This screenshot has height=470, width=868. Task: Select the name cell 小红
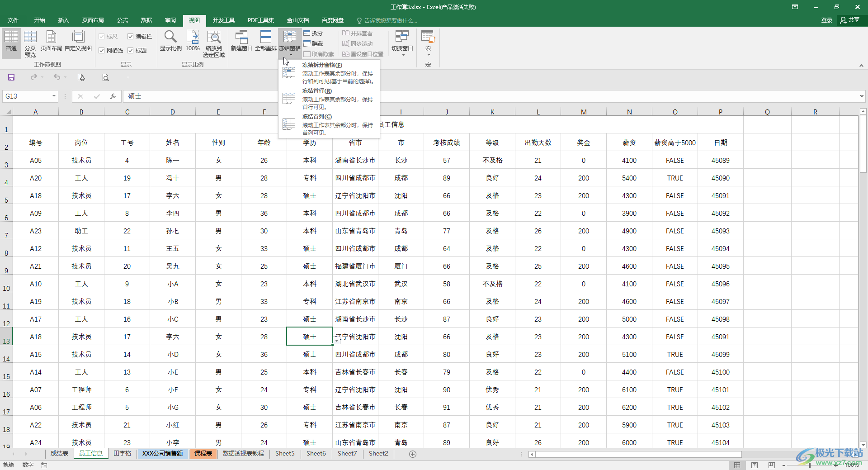click(x=173, y=425)
